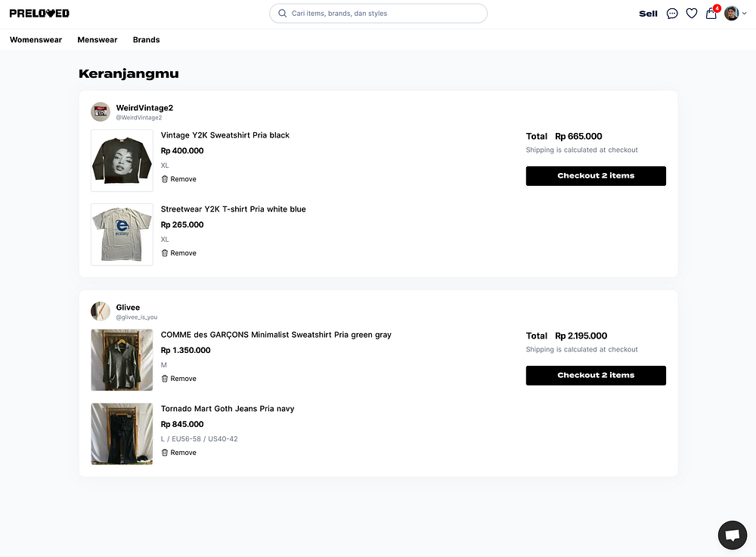Expand the profile avatar dropdown
Viewport: 756px width, 557px height.
(733, 14)
